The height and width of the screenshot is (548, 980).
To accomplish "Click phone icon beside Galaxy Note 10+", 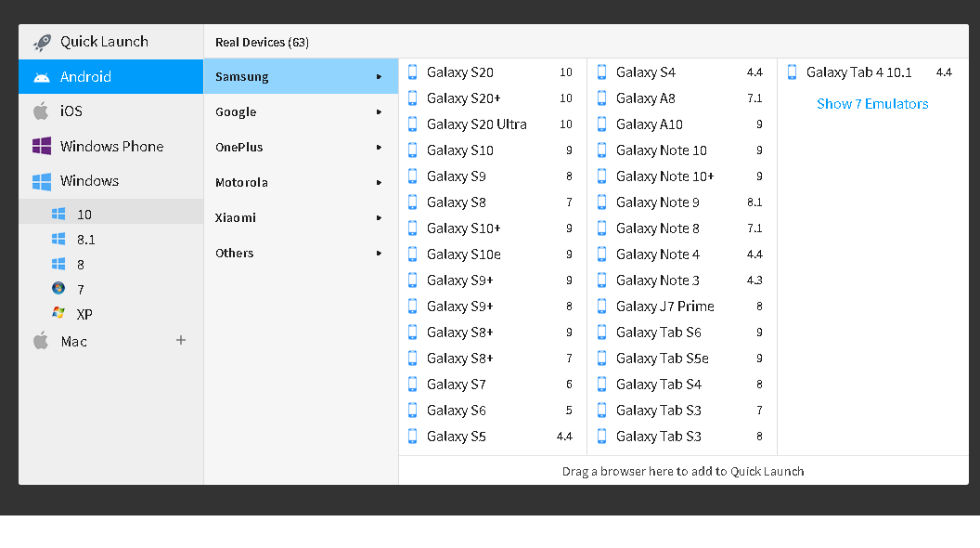I will tap(602, 176).
